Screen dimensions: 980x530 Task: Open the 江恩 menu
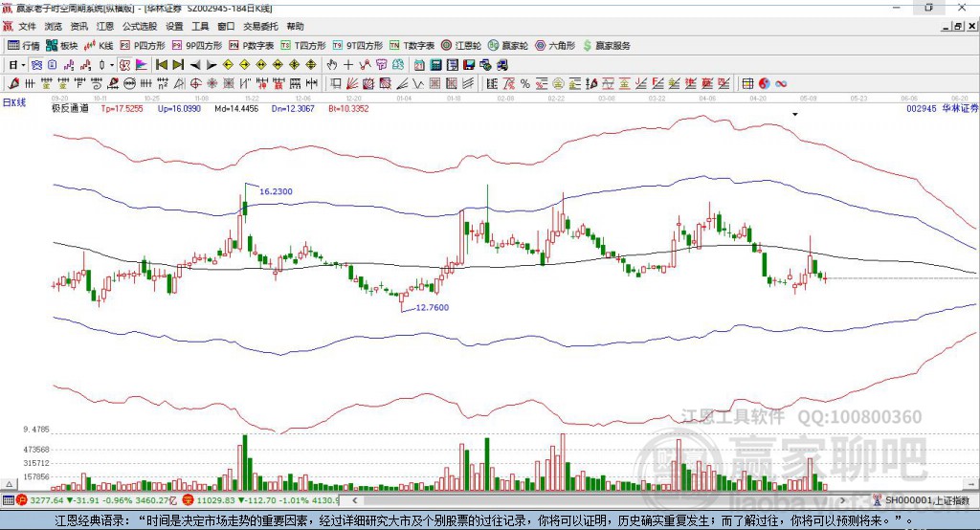[x=105, y=26]
